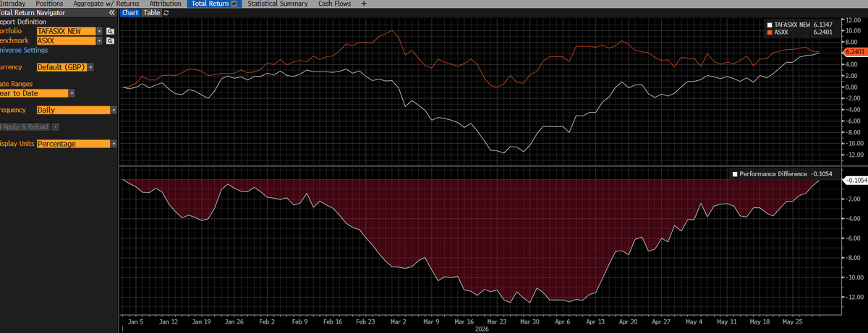This screenshot has height=333, width=868.
Task: Click the Portfolio field TAFASXX NEW
Action: tap(66, 32)
